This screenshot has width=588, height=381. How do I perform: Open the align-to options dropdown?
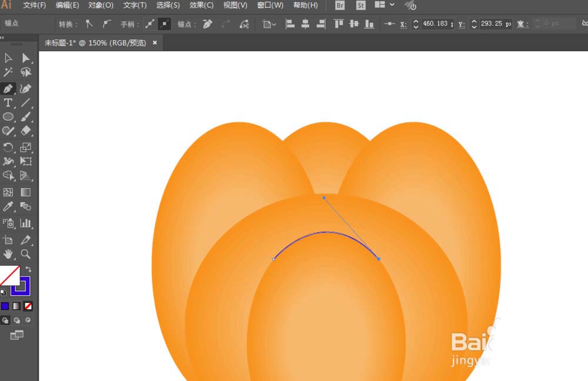click(269, 24)
